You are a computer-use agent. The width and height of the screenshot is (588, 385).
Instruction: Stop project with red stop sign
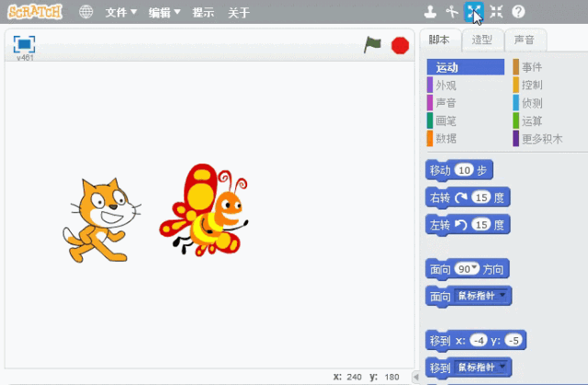[400, 46]
